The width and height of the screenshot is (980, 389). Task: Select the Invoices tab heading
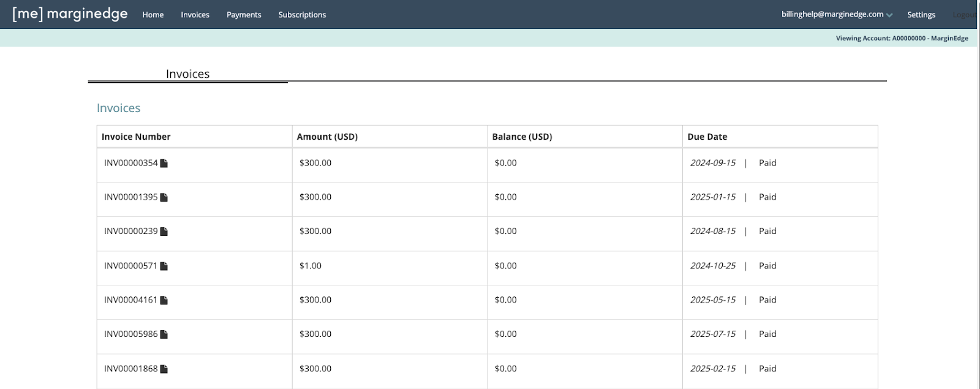pyautogui.click(x=187, y=74)
